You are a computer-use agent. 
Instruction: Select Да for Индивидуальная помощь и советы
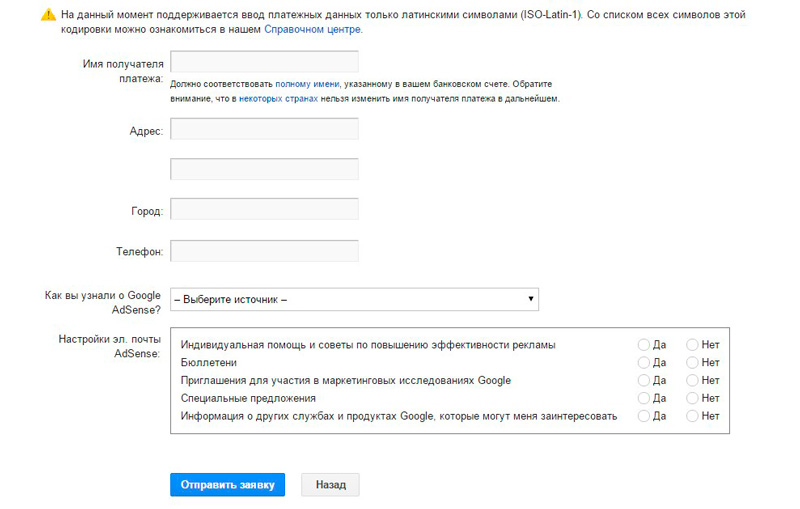coord(644,345)
